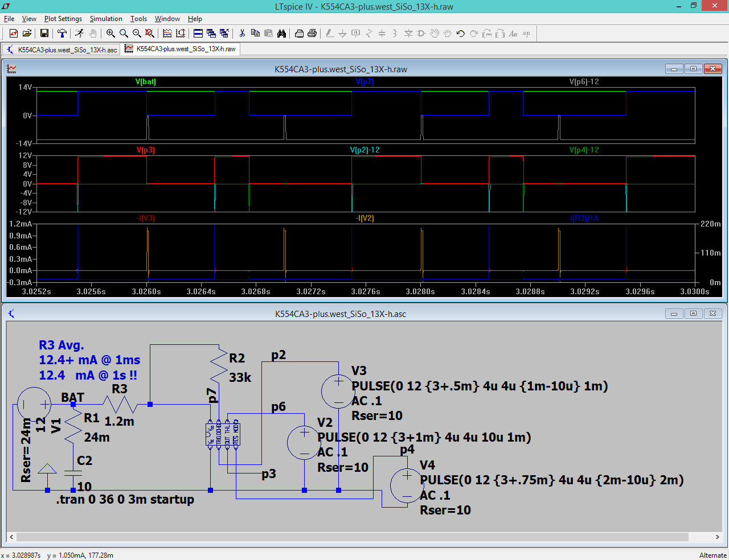Select the Ground symbol tool
Screen dimensions: 729x560
343,34
